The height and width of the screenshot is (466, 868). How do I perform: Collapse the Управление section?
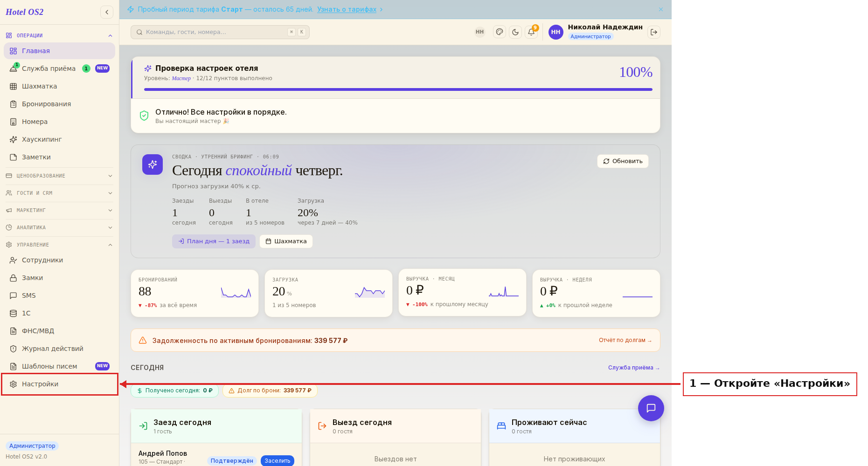[x=59, y=245]
